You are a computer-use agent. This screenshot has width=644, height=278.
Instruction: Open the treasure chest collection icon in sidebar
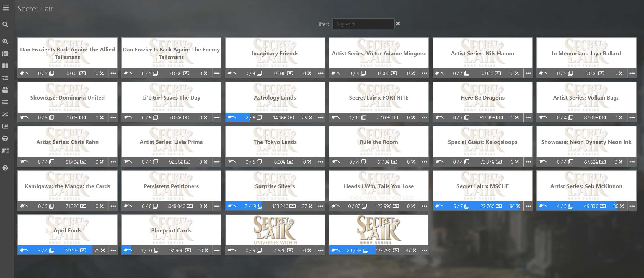[5, 54]
